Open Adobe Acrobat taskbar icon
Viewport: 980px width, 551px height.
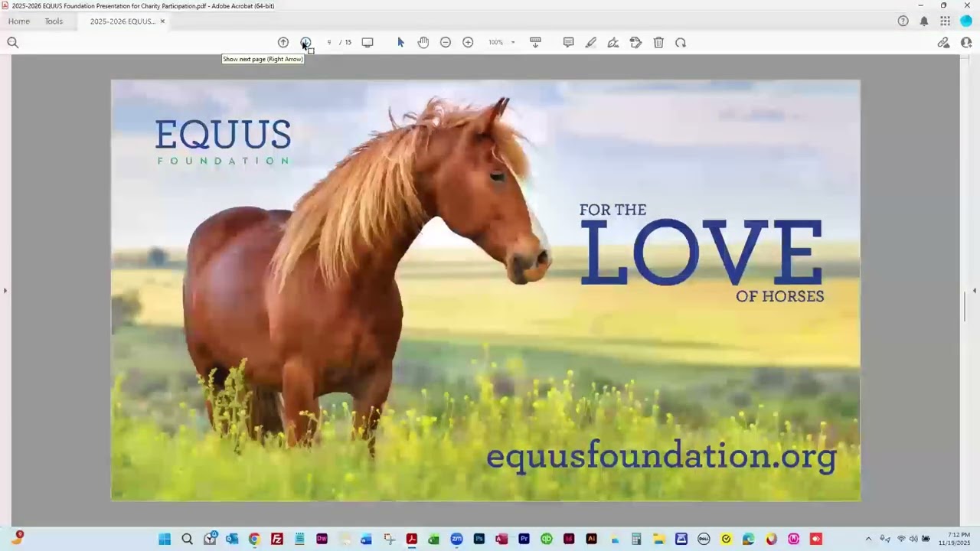pyautogui.click(x=411, y=539)
